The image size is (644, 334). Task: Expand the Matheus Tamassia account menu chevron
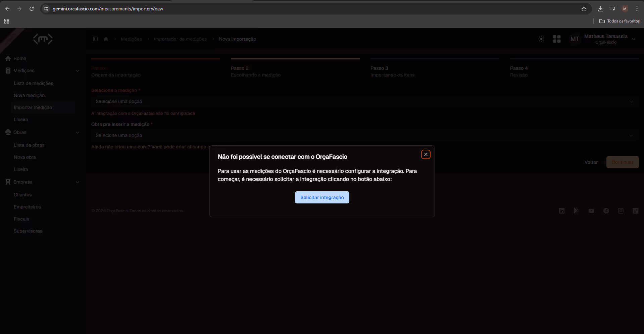[x=634, y=39]
